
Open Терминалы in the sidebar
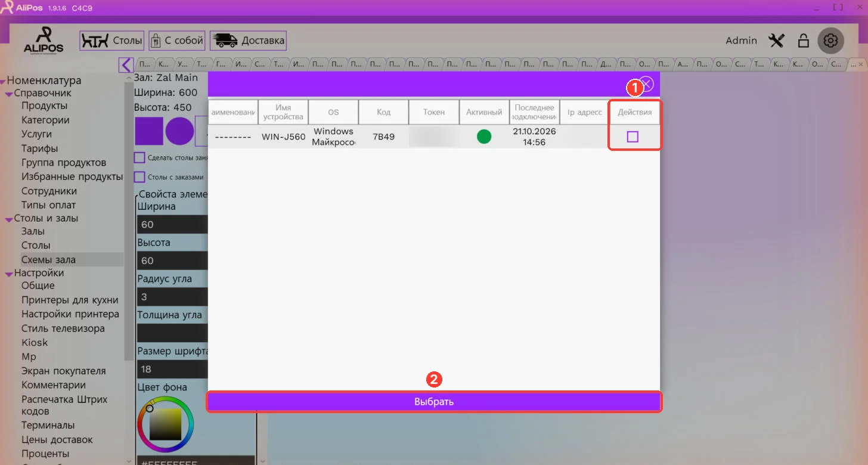click(x=48, y=425)
